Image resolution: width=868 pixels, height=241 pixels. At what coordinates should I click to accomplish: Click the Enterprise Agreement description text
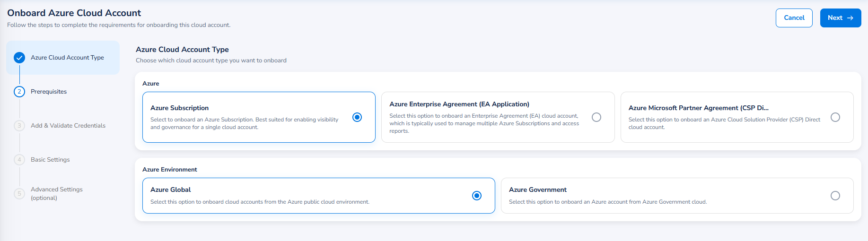484,123
